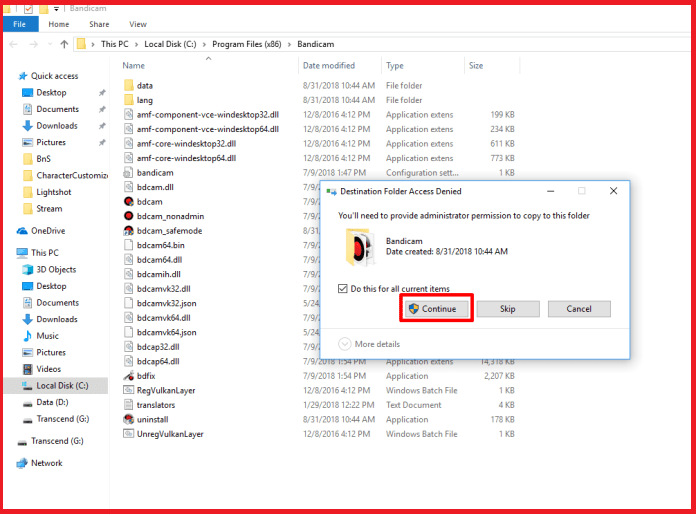Open Music folder in sidebar
The width and height of the screenshot is (696, 515).
47,336
